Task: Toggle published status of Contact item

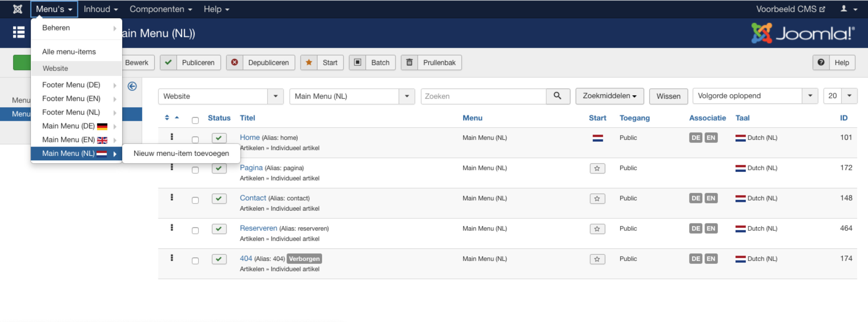Action: [x=219, y=199]
